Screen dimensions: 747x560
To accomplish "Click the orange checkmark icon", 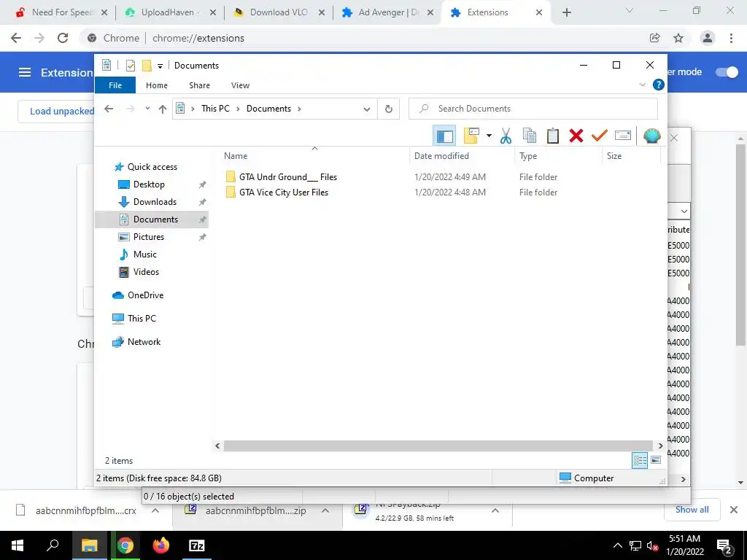I will [x=600, y=136].
